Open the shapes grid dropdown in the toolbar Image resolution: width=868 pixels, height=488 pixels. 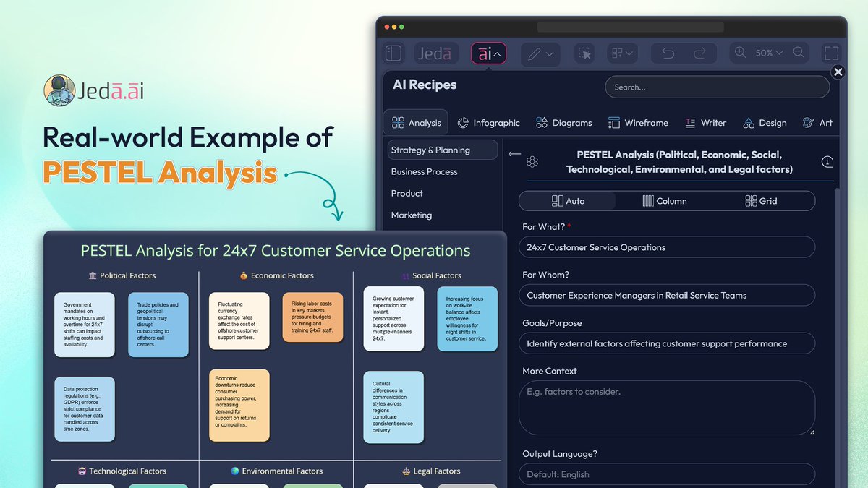(621, 53)
